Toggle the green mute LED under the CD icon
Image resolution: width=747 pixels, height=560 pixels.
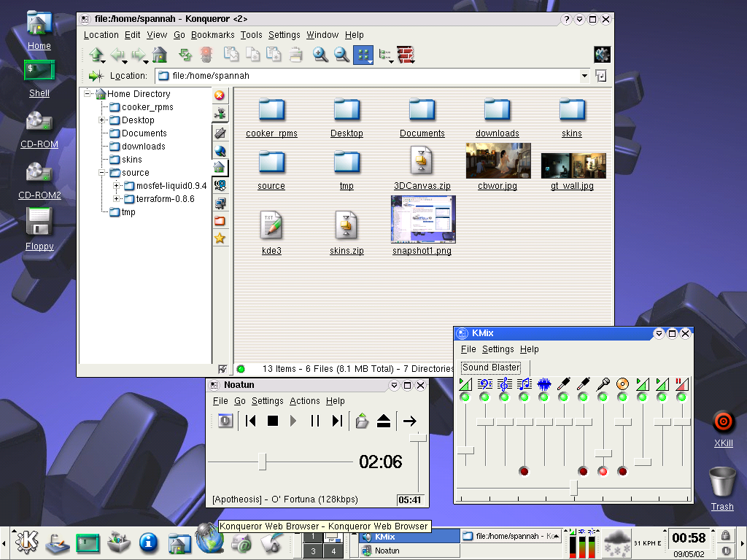tap(622, 397)
